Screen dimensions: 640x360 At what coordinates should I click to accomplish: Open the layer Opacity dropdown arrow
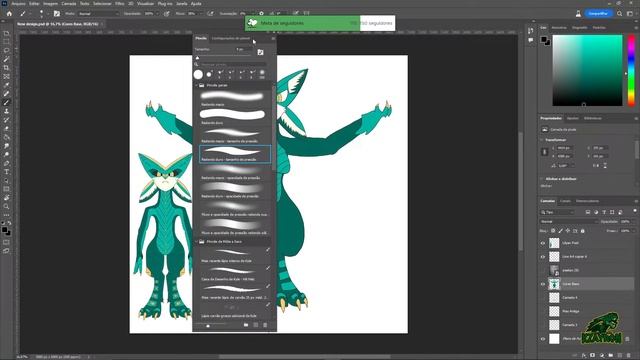click(633, 222)
